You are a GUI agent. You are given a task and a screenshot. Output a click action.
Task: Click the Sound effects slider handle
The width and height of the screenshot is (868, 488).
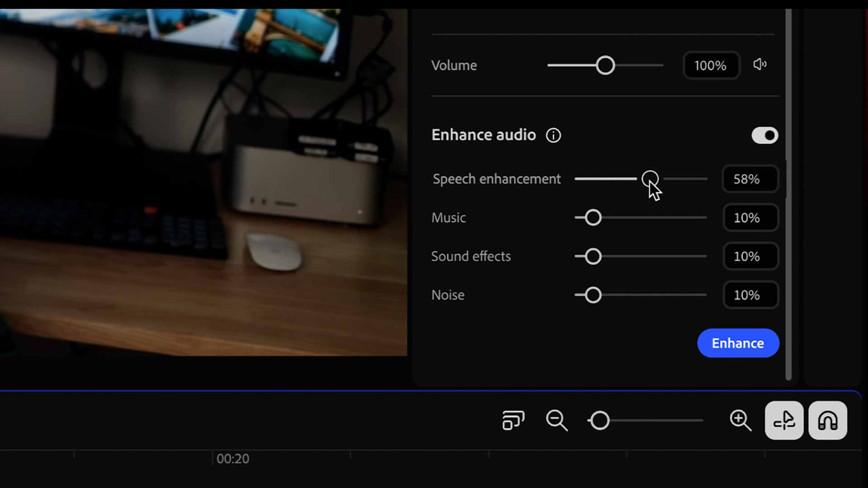point(593,256)
